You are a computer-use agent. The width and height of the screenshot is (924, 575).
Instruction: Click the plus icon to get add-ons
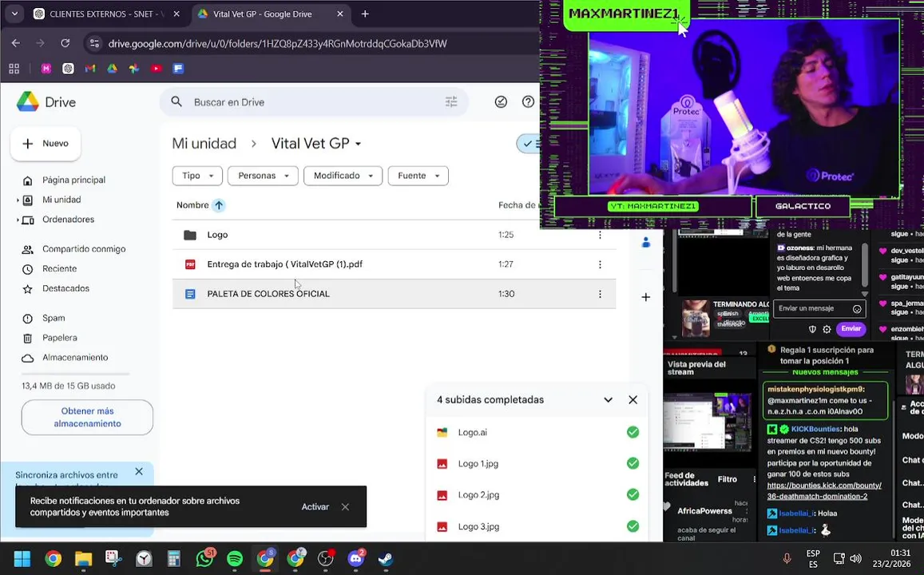(x=646, y=297)
